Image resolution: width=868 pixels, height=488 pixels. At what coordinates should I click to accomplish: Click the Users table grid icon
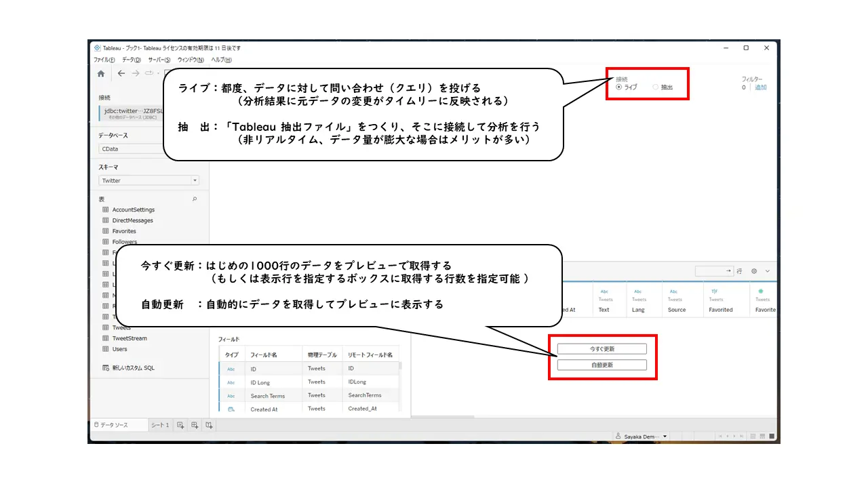(x=106, y=349)
